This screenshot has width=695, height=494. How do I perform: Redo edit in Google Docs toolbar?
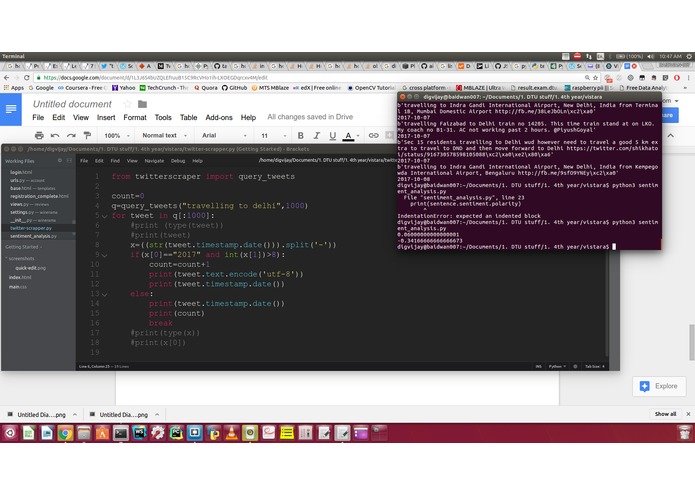point(71,135)
